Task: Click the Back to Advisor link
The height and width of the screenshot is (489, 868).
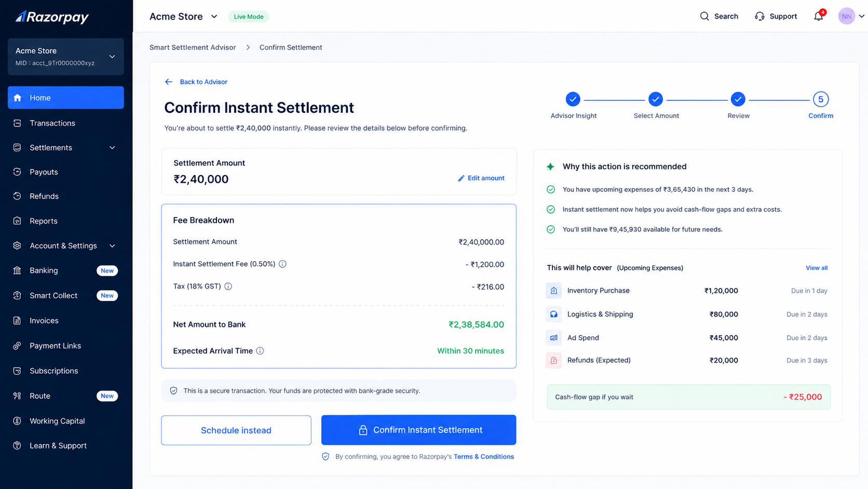Action: tap(204, 82)
